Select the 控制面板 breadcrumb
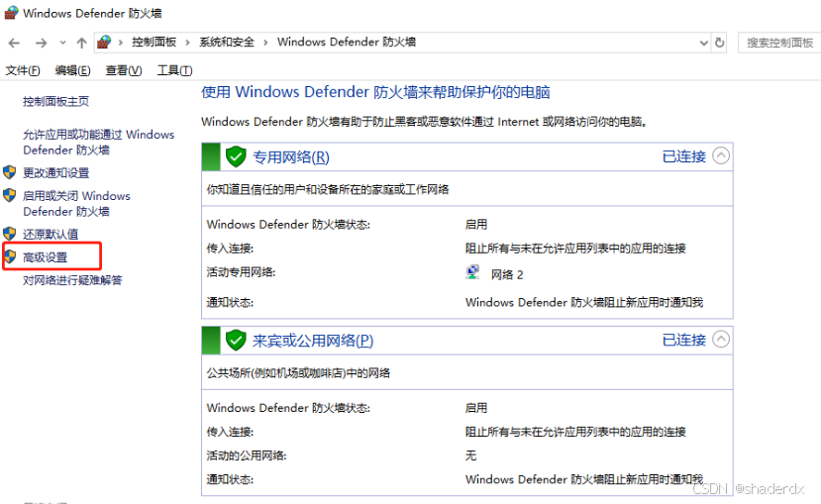Image resolution: width=821 pixels, height=504 pixels. 154,42
